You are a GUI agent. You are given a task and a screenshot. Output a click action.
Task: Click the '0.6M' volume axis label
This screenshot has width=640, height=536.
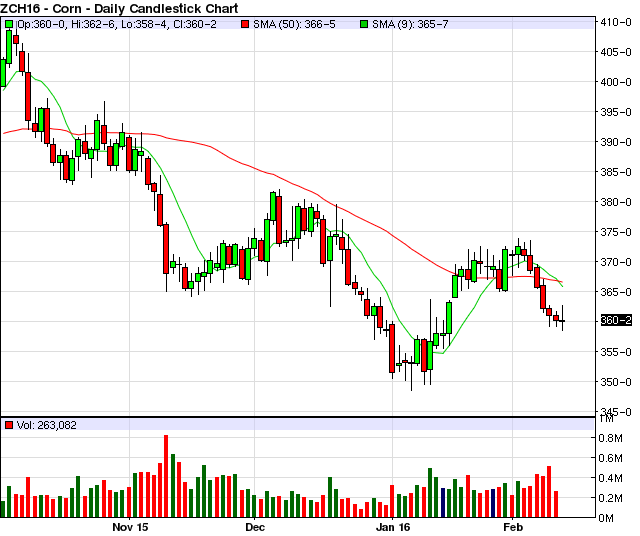click(611, 458)
